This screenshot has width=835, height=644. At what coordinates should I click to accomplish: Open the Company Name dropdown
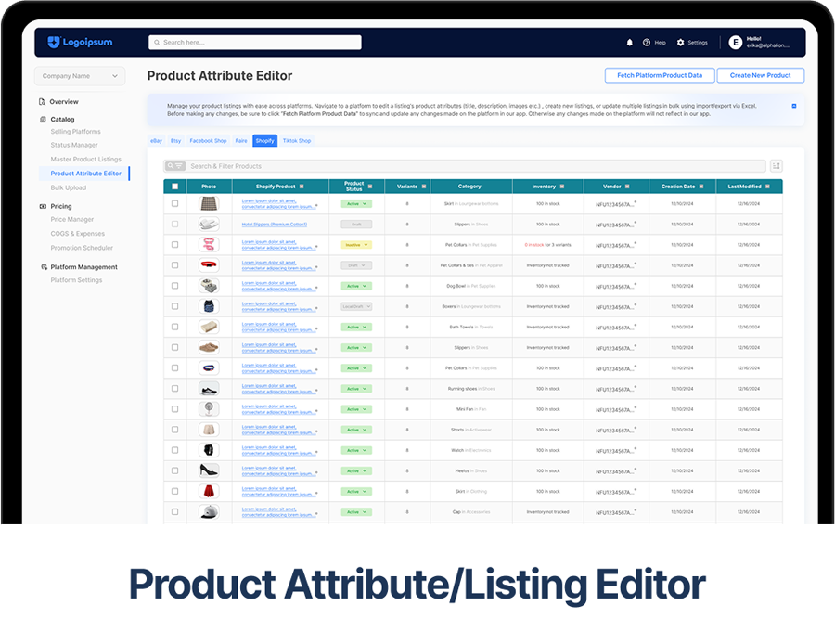click(80, 76)
